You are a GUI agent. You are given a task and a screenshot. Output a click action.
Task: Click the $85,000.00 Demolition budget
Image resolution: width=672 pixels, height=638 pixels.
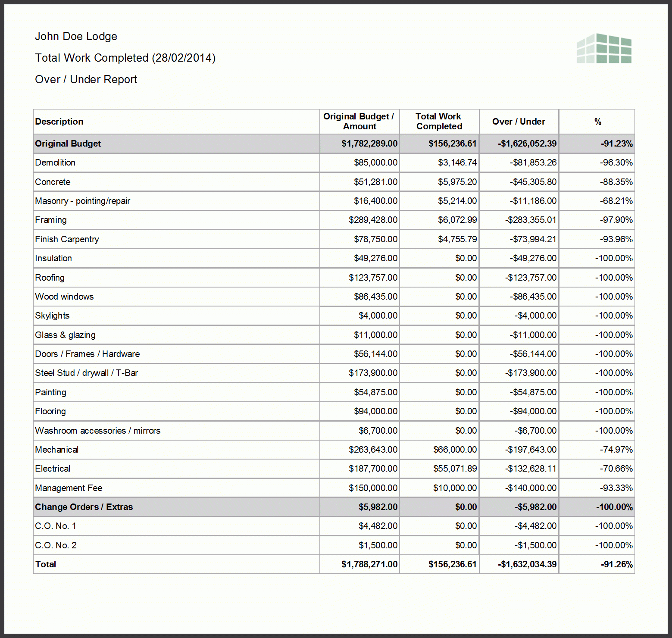[x=375, y=163]
